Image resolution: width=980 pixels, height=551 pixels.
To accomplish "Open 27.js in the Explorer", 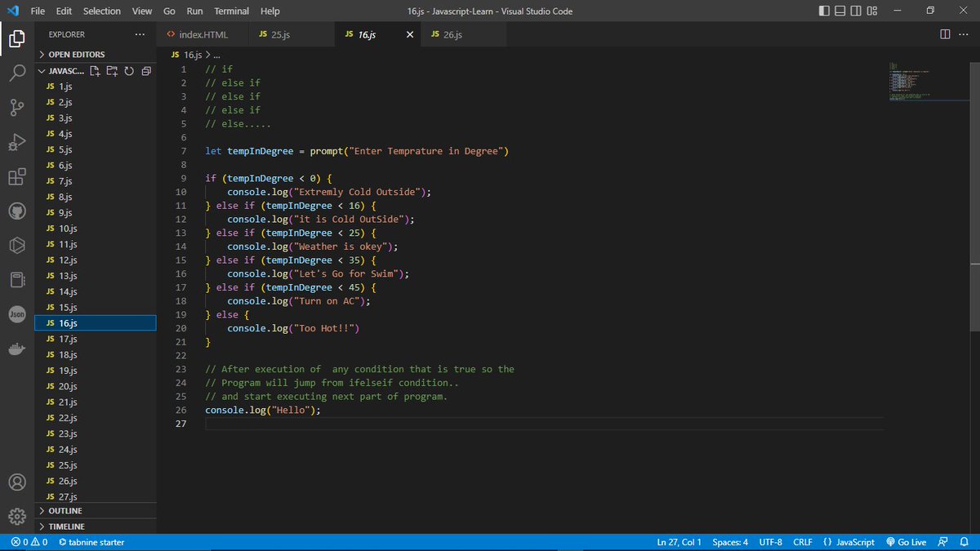I will [x=96, y=497].
